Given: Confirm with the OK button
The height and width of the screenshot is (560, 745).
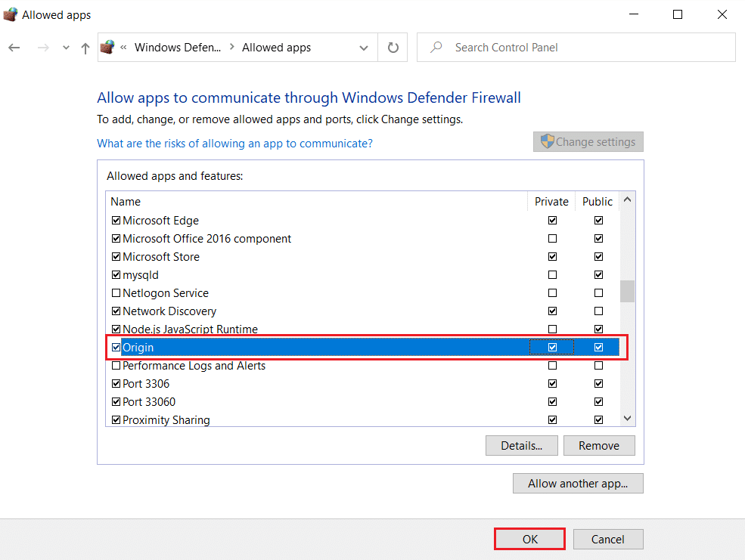Looking at the screenshot, I should [529, 539].
